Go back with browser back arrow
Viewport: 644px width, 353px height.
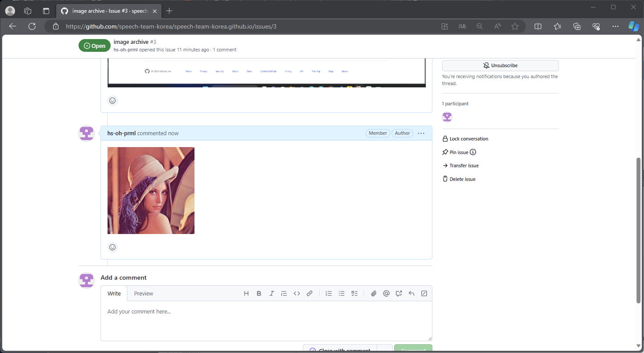coord(13,26)
